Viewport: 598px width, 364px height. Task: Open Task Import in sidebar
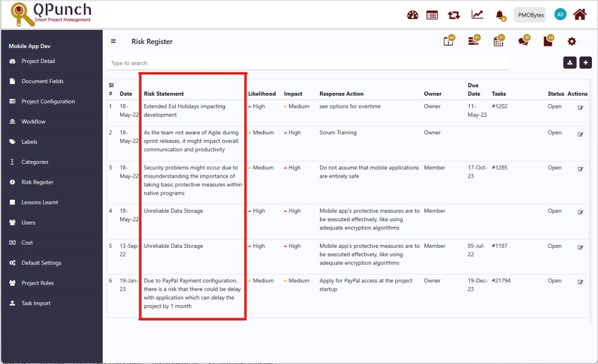coord(51,303)
